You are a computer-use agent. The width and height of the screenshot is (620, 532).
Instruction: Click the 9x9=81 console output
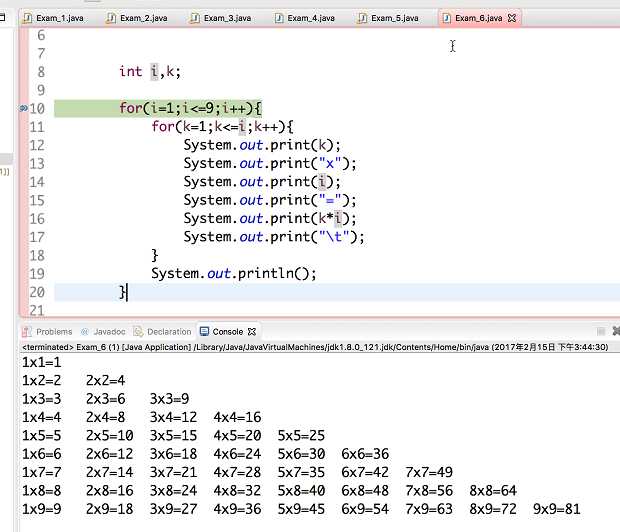point(557,509)
